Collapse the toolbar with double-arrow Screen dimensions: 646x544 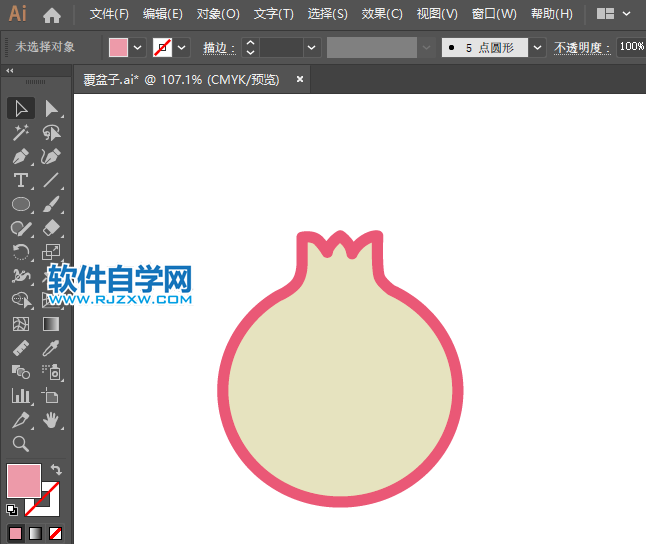pos(9,71)
